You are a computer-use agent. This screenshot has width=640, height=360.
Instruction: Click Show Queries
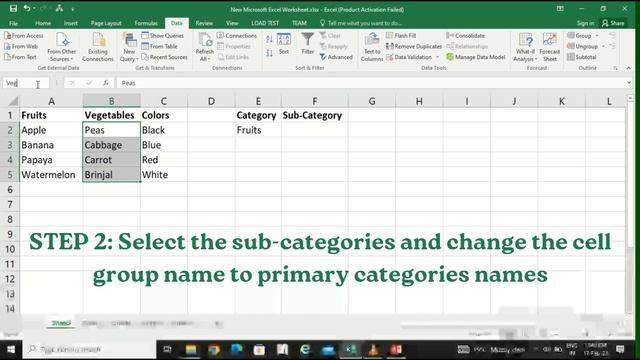[x=162, y=36]
